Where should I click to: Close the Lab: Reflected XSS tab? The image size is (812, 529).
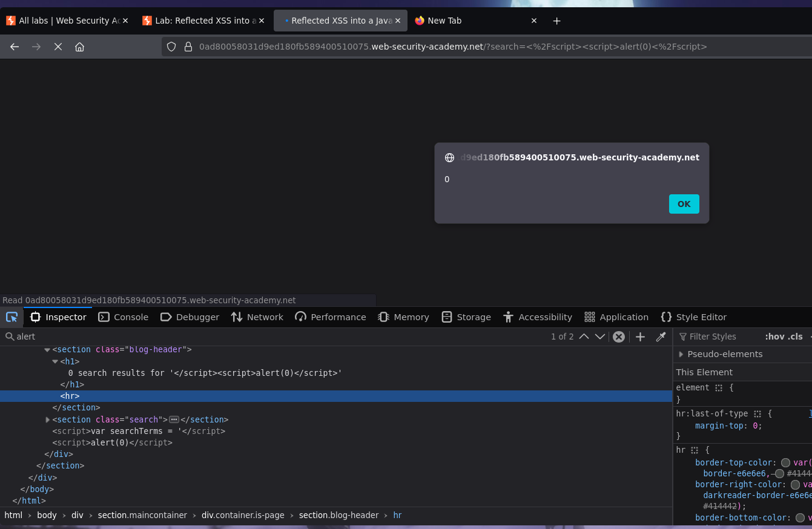click(262, 21)
